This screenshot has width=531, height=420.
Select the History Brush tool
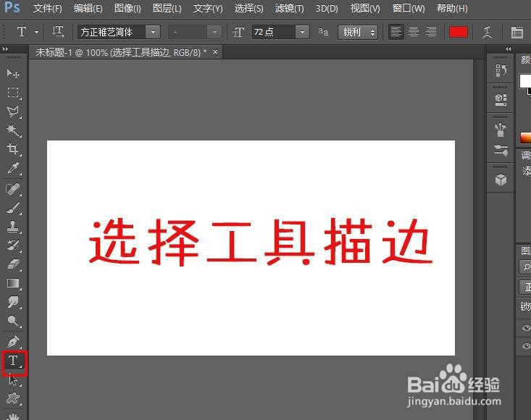tap(13, 245)
